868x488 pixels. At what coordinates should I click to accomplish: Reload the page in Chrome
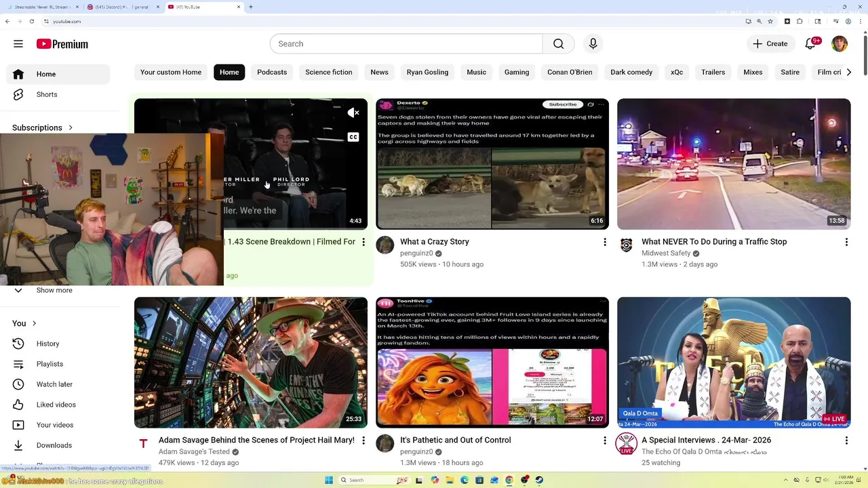pos(32,21)
